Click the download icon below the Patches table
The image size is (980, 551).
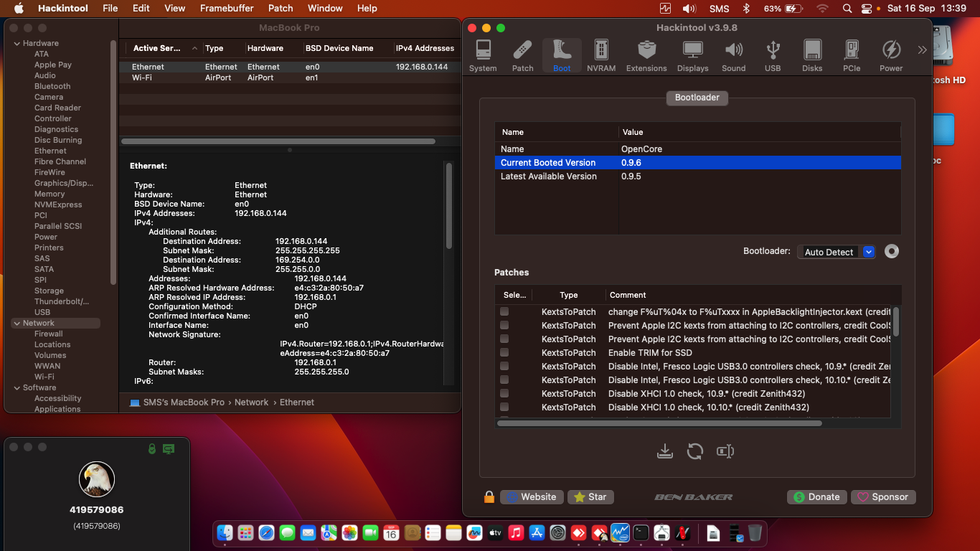tap(665, 451)
